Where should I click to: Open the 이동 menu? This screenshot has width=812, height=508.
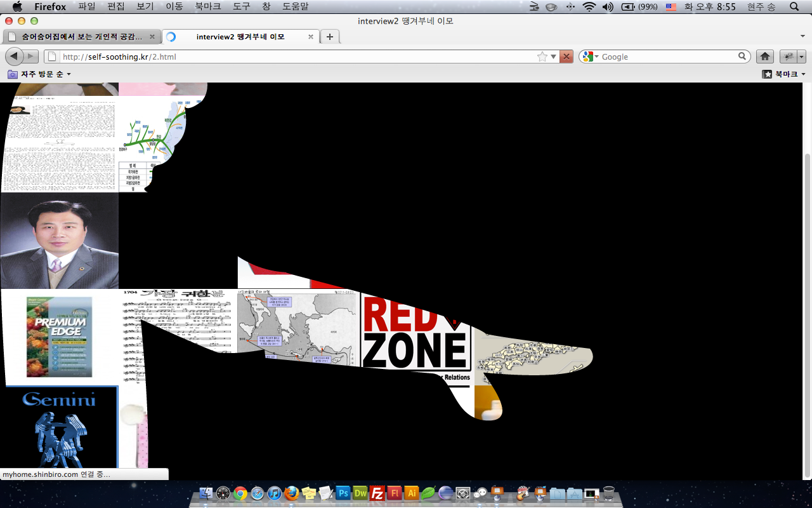point(174,6)
